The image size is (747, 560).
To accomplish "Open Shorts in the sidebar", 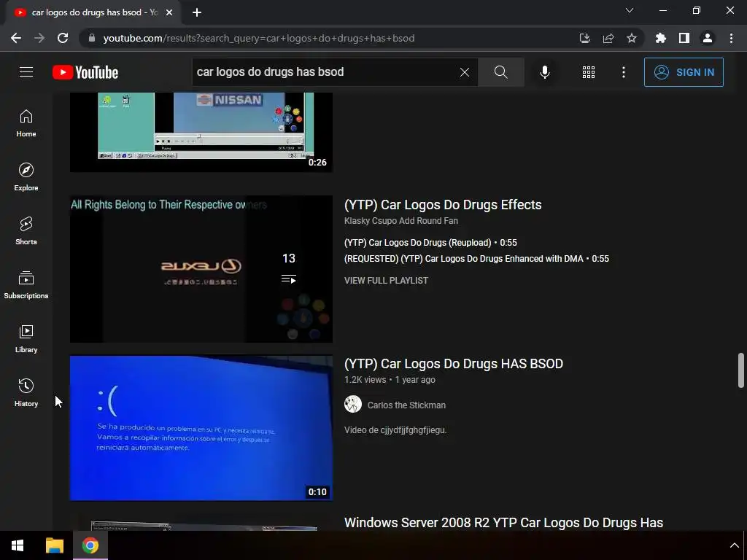I will pyautogui.click(x=26, y=231).
